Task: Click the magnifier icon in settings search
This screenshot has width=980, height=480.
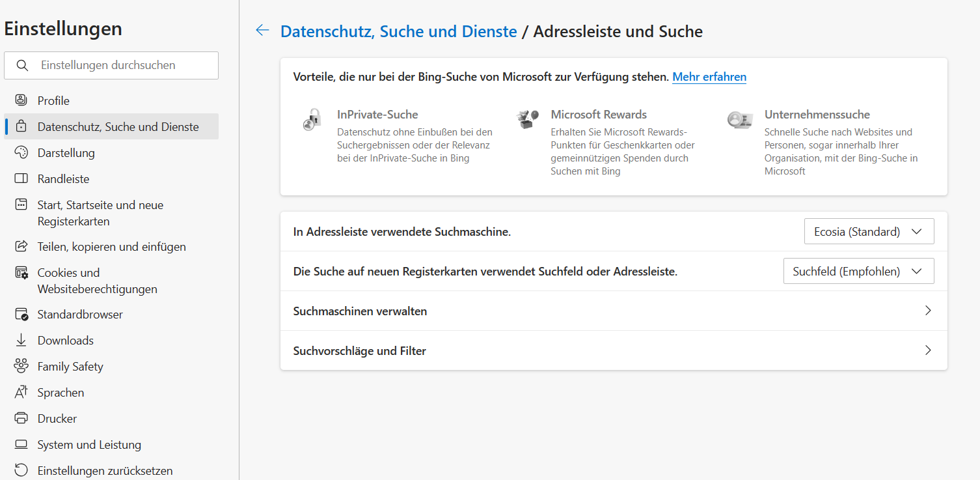Action: [22, 65]
